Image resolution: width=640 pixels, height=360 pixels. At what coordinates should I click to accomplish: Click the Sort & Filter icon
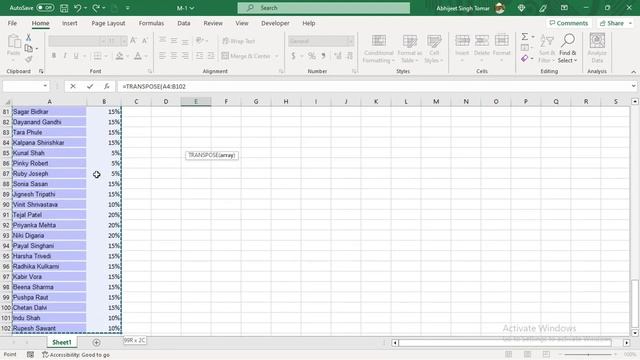click(x=547, y=48)
